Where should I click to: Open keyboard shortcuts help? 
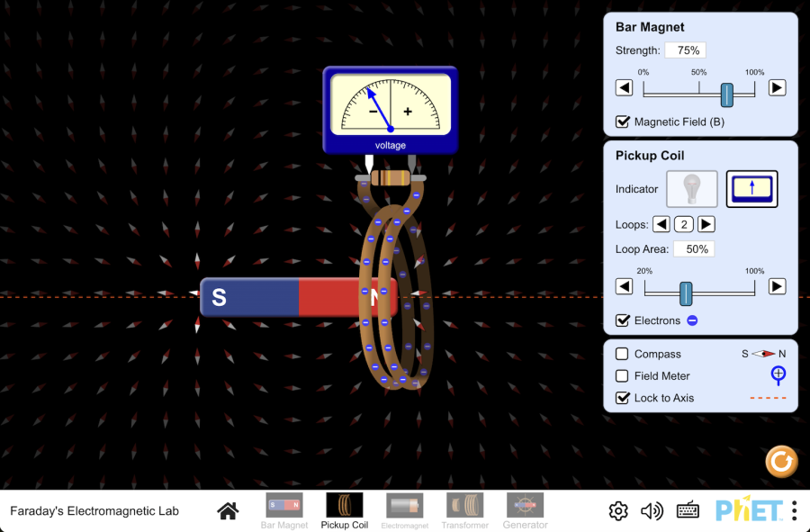(x=688, y=510)
